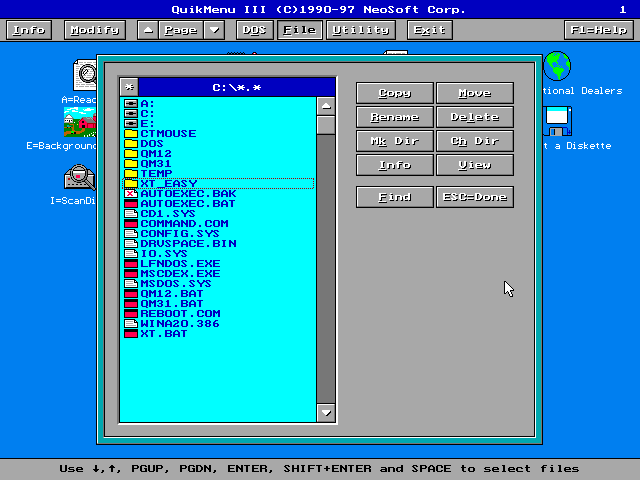Screen dimensions: 640x480
Task: Select the COMMAND.COM file name
Action: (184, 224)
